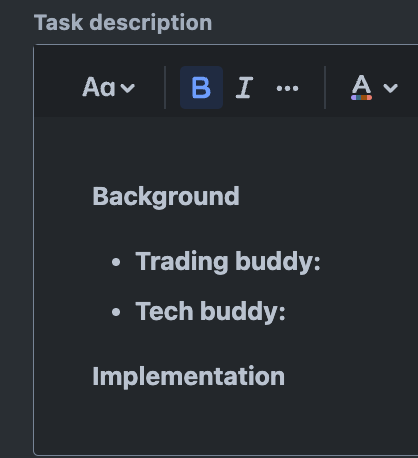The height and width of the screenshot is (458, 418).
Task: Click the bullet point before Tech buddy
Action: click(116, 312)
